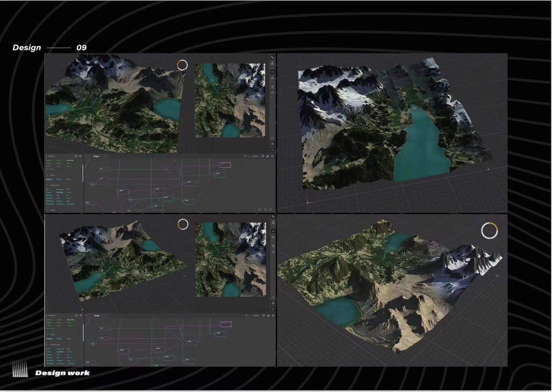Click the stamp icon in upper viewport toolbar
This screenshot has height=392, width=552.
pos(272,63)
